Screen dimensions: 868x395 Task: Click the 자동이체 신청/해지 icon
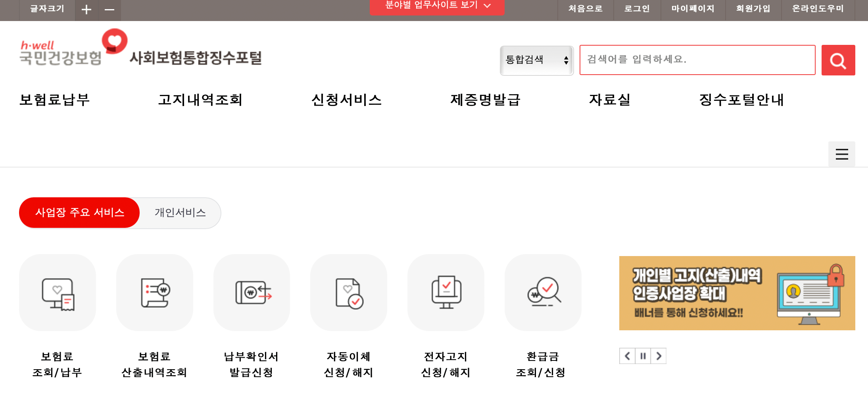348,293
